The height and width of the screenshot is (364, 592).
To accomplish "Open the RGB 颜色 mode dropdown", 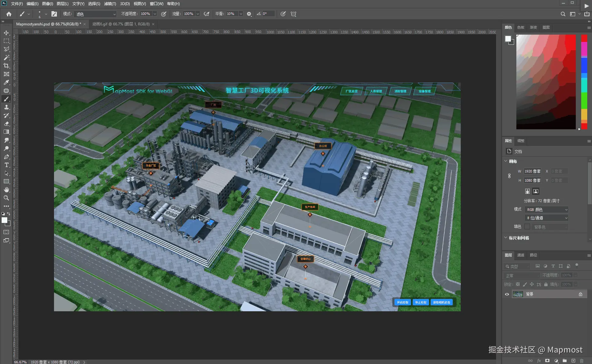I will coord(547,210).
